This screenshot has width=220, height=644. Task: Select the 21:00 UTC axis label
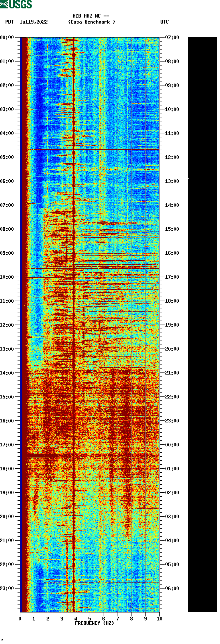point(172,373)
